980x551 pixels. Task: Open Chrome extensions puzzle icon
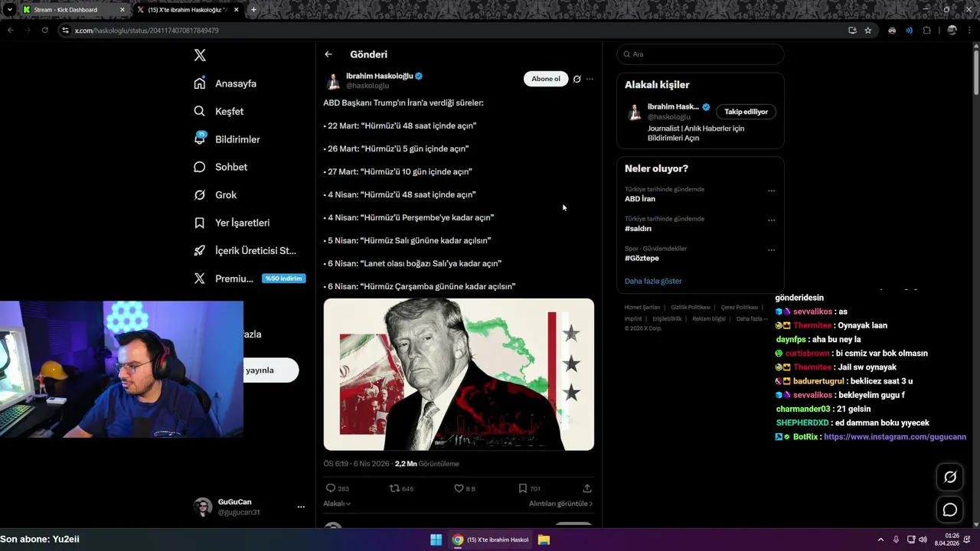click(x=926, y=31)
